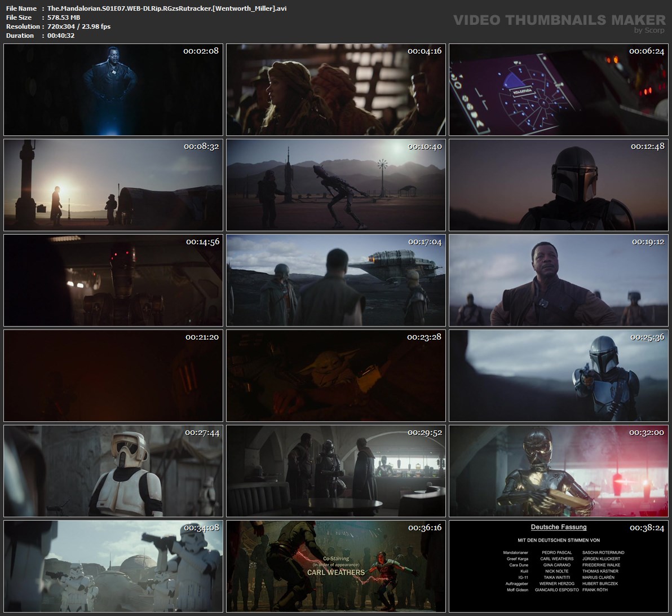Click the resolution value 720x304 / 23.98 fps
The image size is (672, 616).
click(79, 27)
